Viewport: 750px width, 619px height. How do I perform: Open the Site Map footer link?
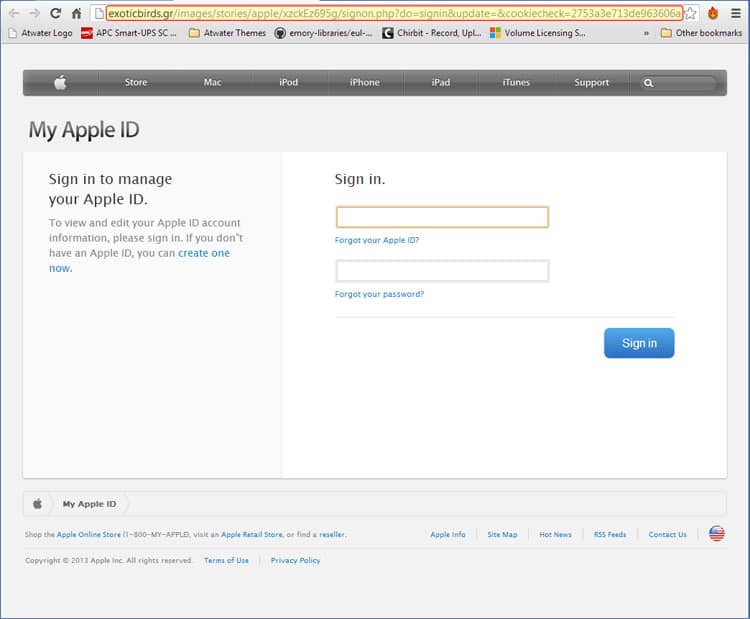[502, 534]
